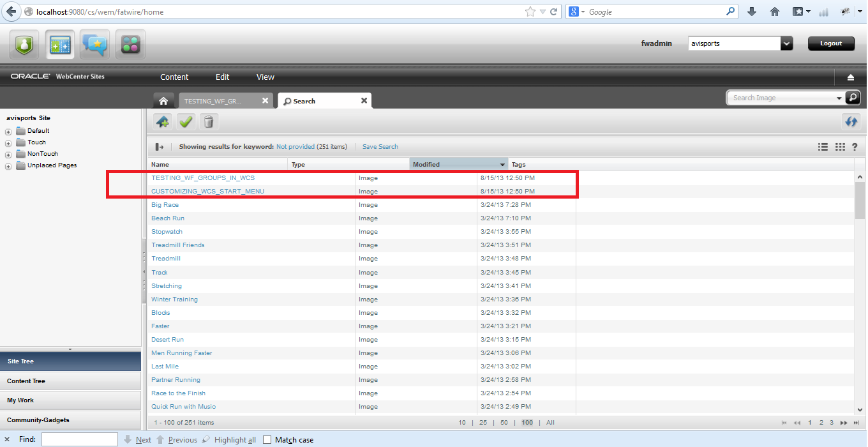Enable the Match case checkbox
This screenshot has height=447, width=868.
(266, 439)
